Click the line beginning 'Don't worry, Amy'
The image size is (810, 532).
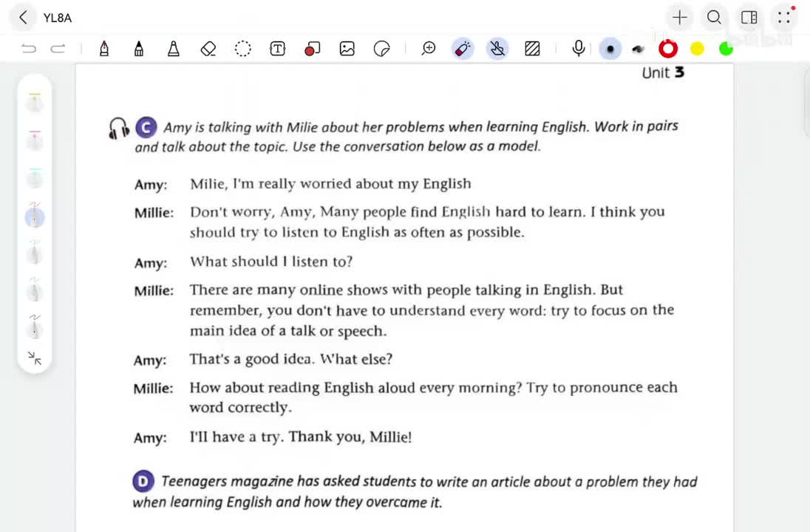pos(427,212)
